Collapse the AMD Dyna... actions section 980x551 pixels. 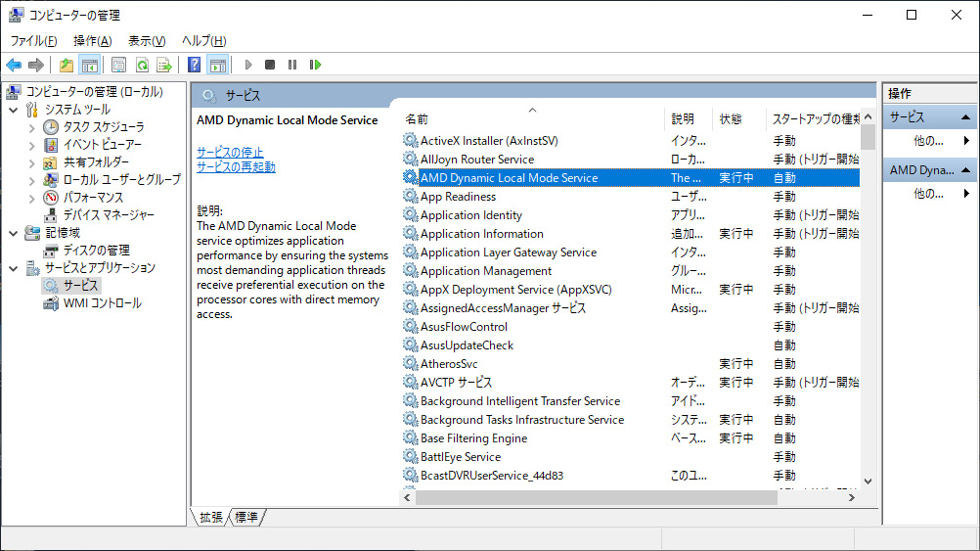click(x=965, y=170)
